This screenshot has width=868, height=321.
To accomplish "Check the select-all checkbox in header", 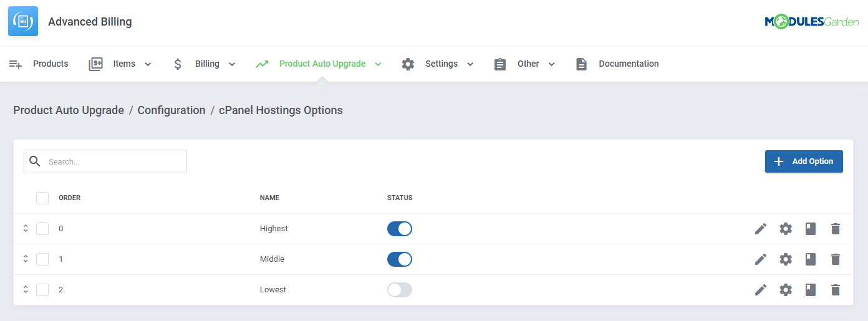I will pos(42,198).
